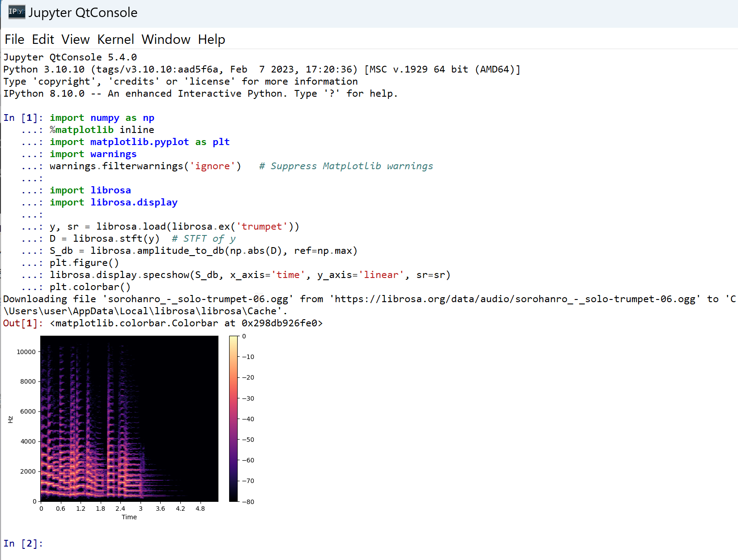The width and height of the screenshot is (738, 560).
Task: Open the File menu
Action: point(14,39)
